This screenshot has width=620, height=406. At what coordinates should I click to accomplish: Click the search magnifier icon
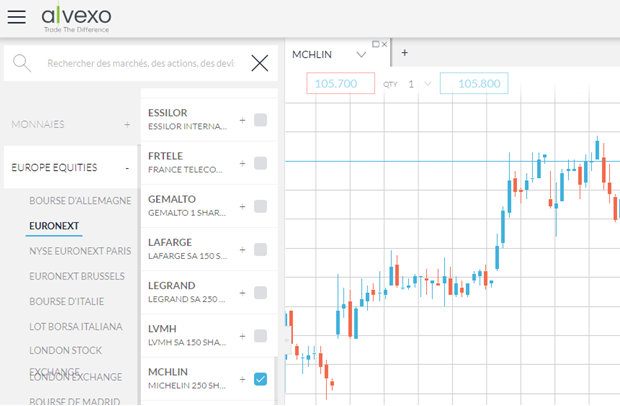point(22,63)
